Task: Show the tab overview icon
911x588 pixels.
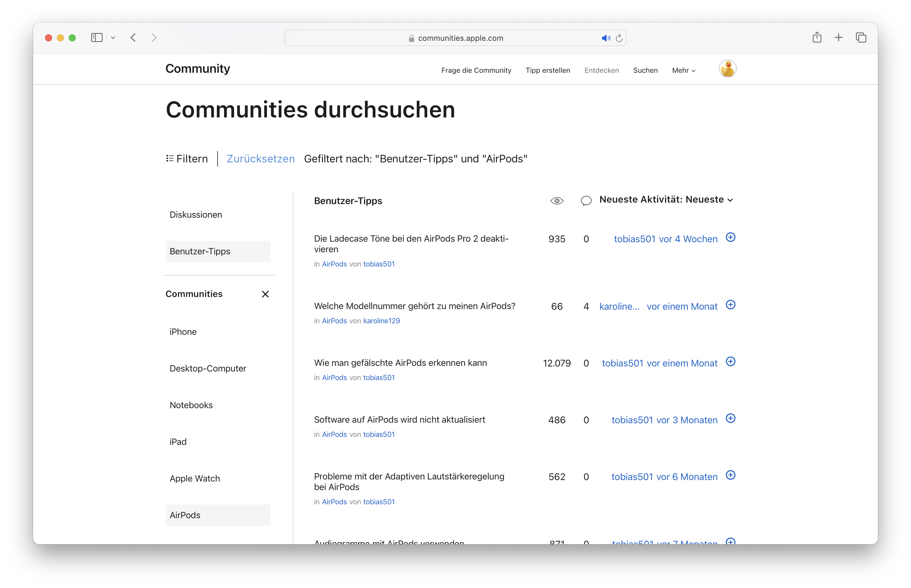Action: point(861,38)
